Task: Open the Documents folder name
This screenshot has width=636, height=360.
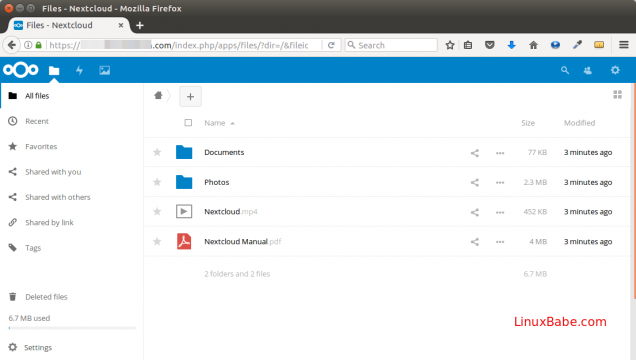Action: pyautogui.click(x=224, y=152)
